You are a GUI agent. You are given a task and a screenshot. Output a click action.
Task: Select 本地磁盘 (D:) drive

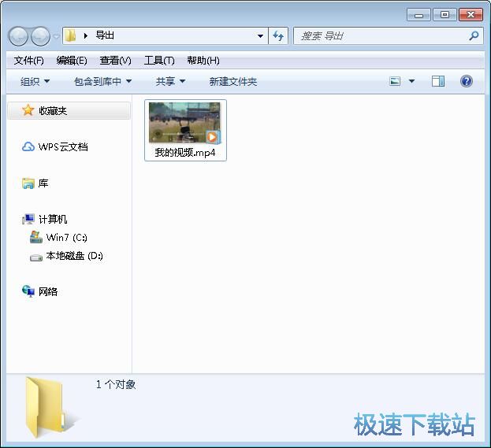[x=75, y=256]
